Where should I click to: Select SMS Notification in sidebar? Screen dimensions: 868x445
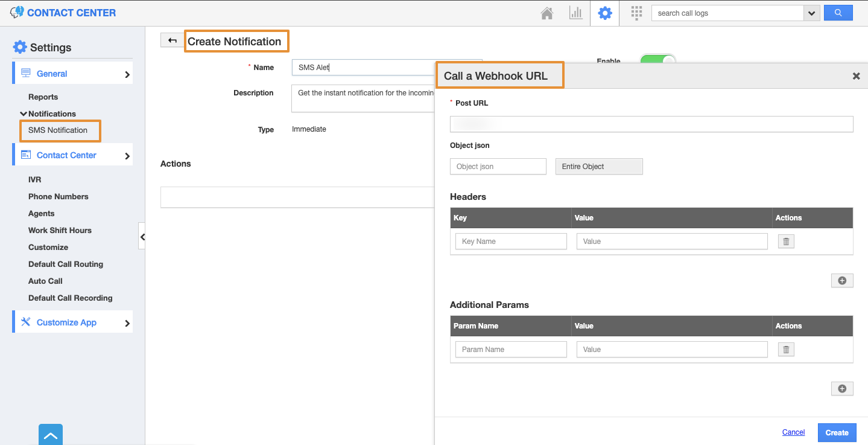click(x=58, y=130)
